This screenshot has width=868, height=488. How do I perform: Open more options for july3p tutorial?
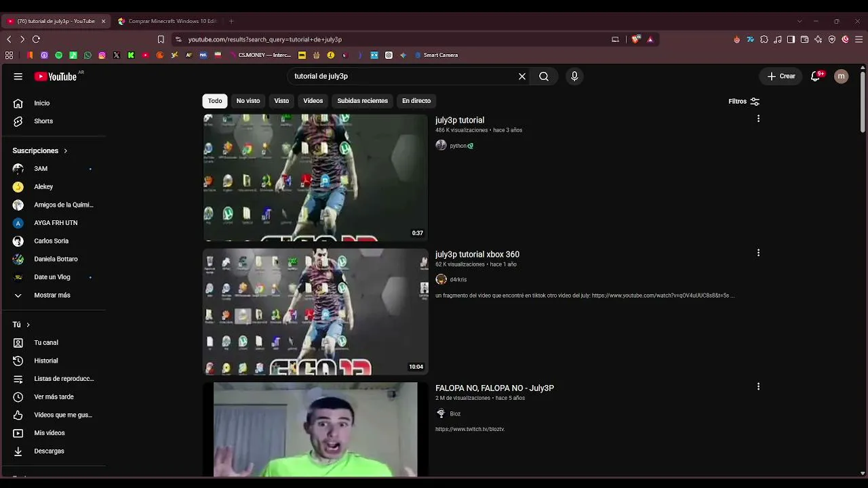click(x=758, y=119)
